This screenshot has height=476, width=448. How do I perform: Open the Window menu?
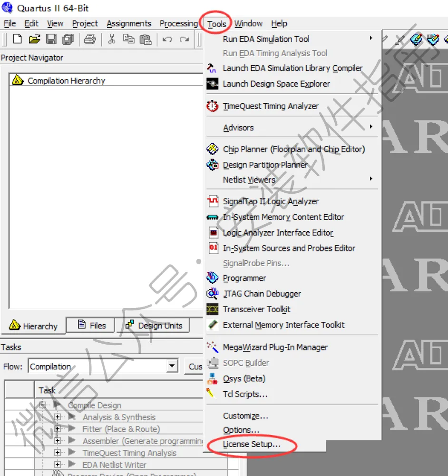(x=248, y=23)
